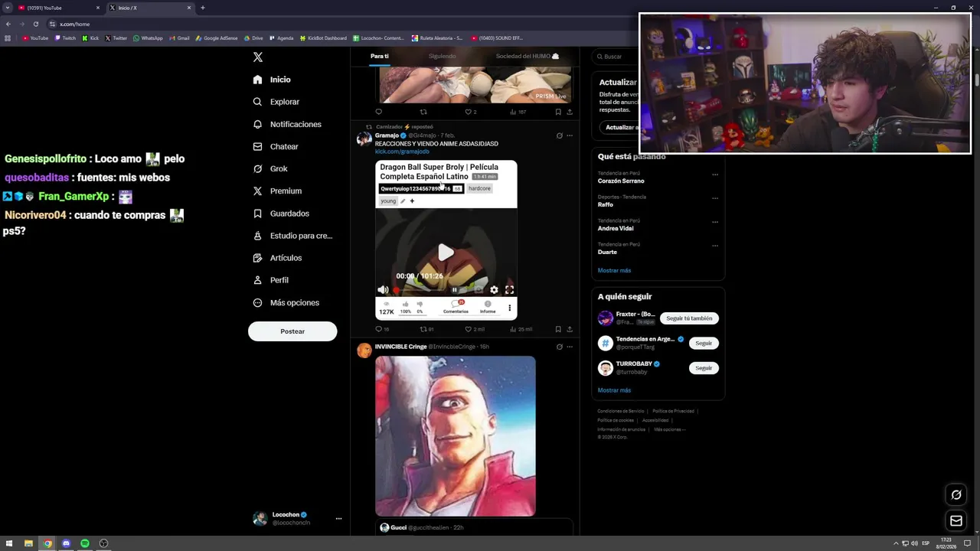Repost the Gramajo post

(x=423, y=329)
